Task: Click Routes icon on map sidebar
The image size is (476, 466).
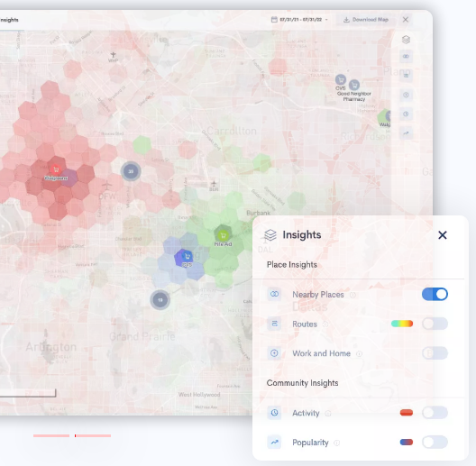Action: click(x=407, y=76)
